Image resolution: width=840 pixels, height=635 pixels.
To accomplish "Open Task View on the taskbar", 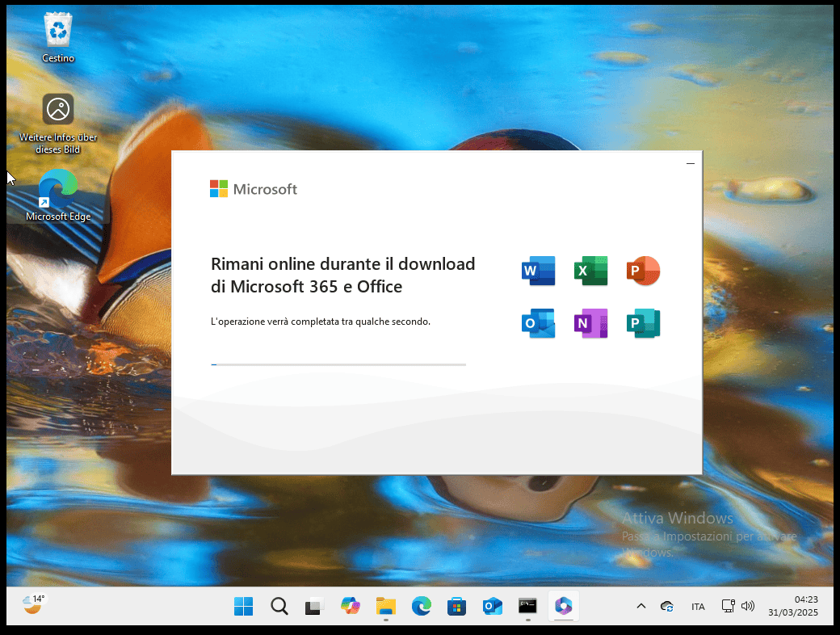I will (314, 606).
